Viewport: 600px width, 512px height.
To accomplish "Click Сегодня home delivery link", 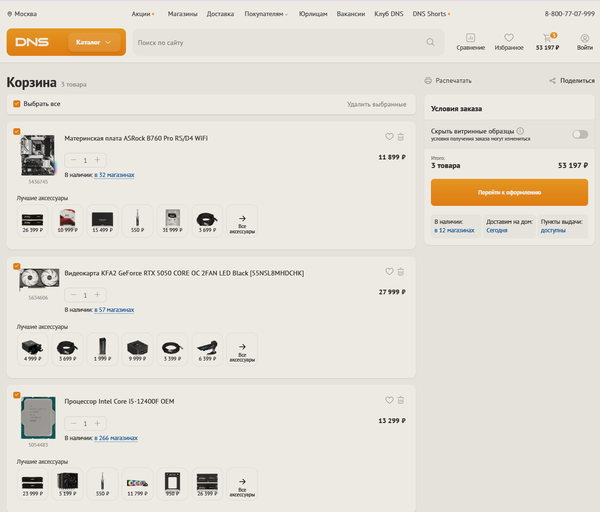I will [x=497, y=230].
